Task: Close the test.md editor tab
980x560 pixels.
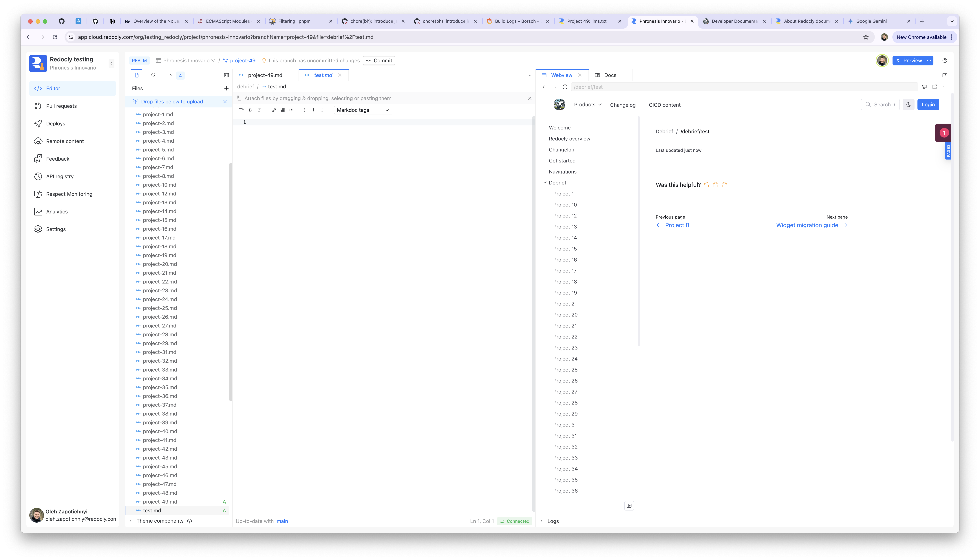Action: 340,75
